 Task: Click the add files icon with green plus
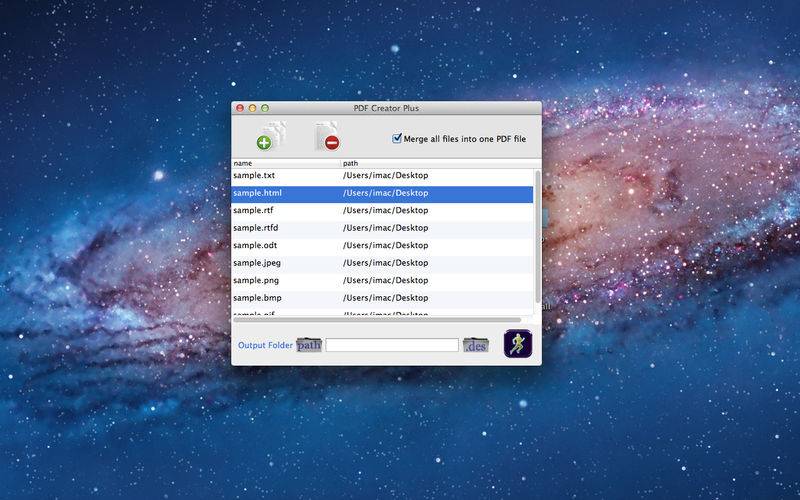click(270, 136)
